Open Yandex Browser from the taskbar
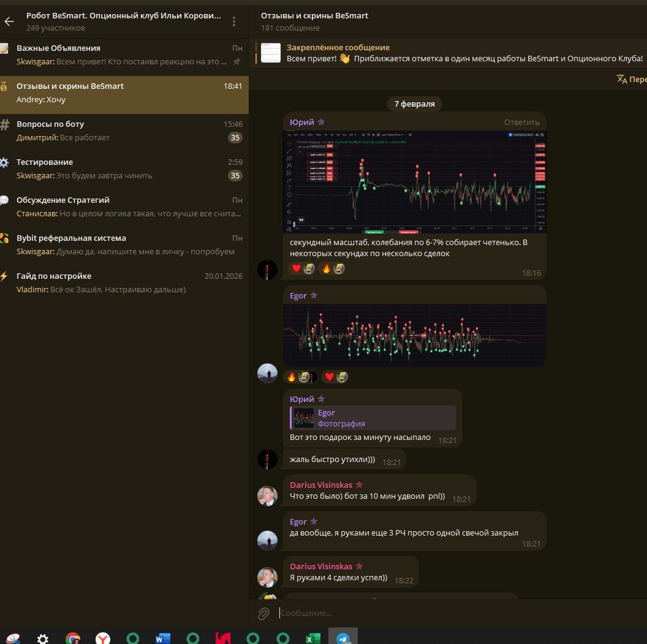This screenshot has height=644, width=647. pos(103,638)
